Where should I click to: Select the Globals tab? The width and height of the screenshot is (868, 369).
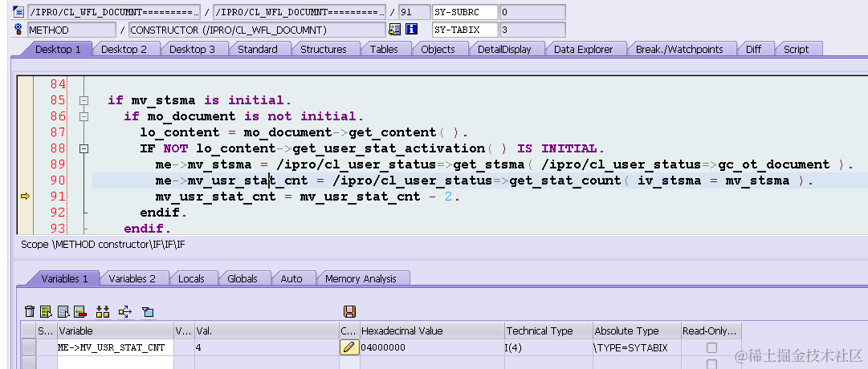(x=242, y=278)
